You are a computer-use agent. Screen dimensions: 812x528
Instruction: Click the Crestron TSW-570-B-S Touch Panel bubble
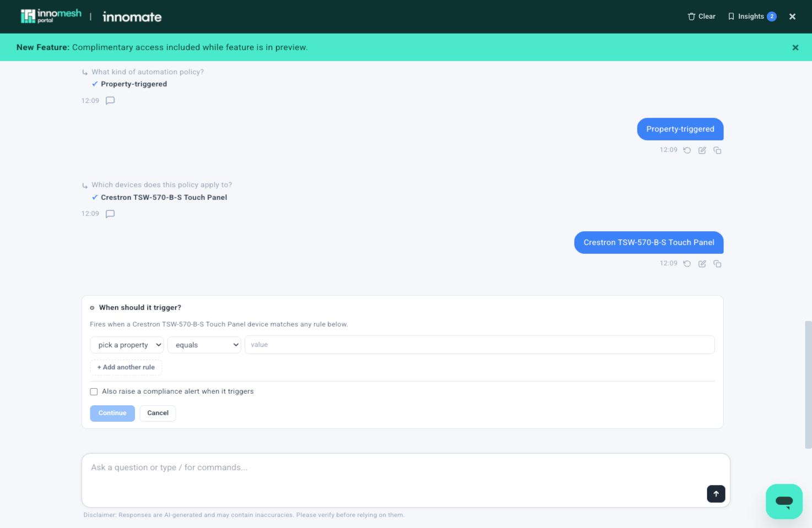pos(648,242)
